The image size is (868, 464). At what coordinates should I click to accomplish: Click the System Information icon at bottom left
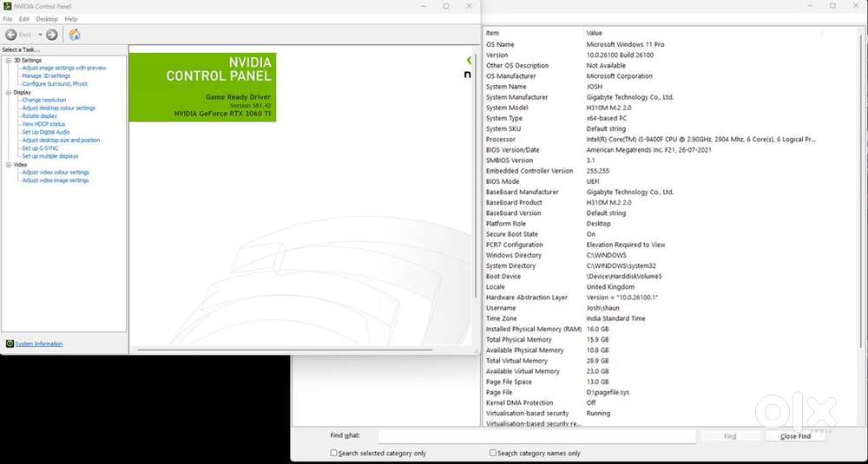point(10,343)
